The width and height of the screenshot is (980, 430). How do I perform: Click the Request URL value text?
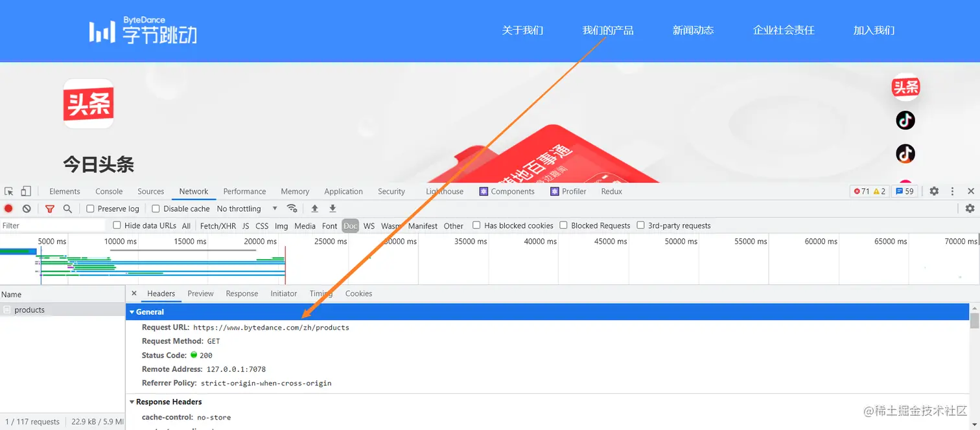pos(271,328)
